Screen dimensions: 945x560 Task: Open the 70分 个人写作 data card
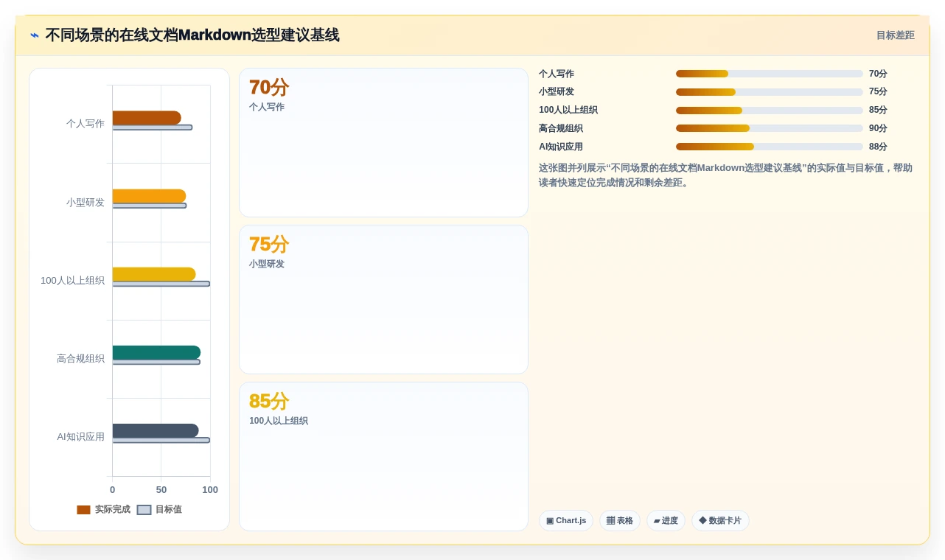point(383,143)
